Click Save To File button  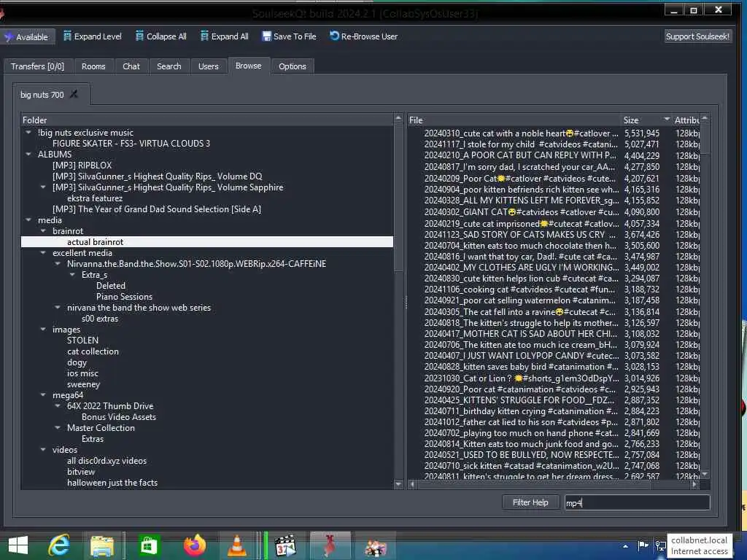(x=289, y=36)
